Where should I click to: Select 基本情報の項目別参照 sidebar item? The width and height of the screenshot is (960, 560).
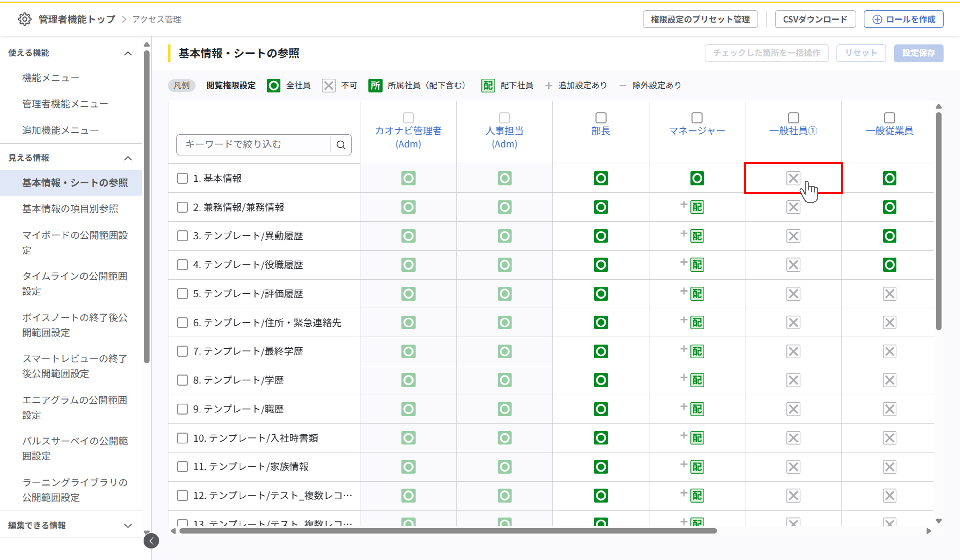(70, 209)
